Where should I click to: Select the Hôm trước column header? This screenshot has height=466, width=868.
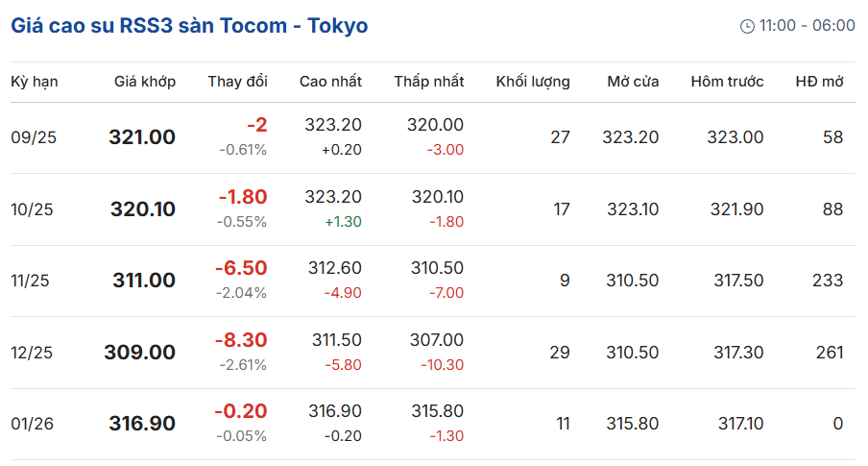coord(727,82)
